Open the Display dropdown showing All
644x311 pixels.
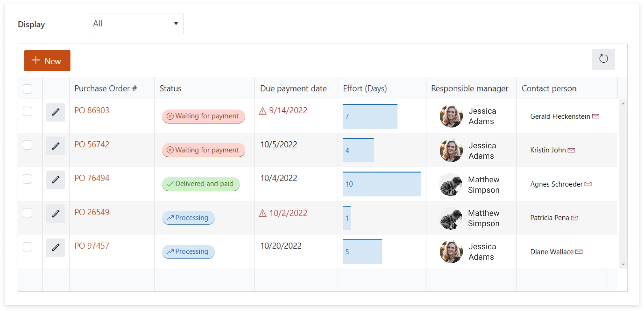pos(136,24)
